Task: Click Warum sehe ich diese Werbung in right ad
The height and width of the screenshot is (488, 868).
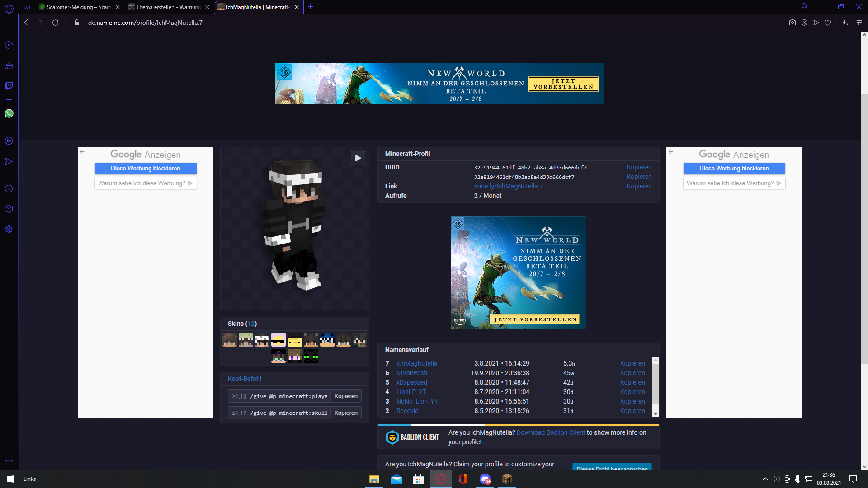Action: [734, 183]
